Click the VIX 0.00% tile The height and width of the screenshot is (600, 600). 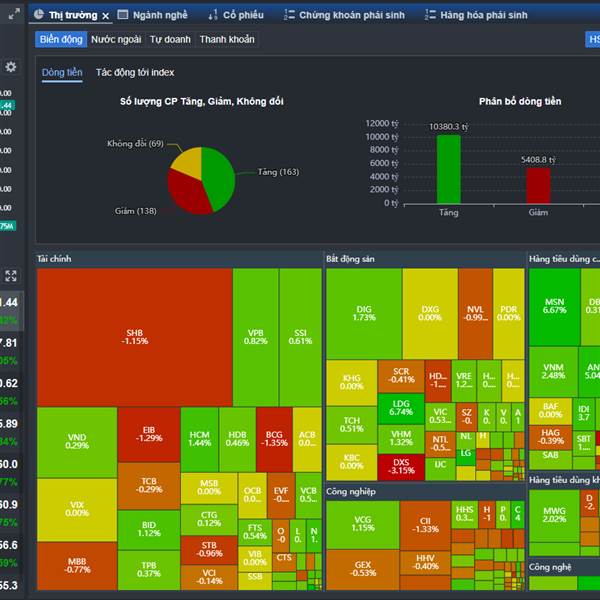[x=77, y=510]
